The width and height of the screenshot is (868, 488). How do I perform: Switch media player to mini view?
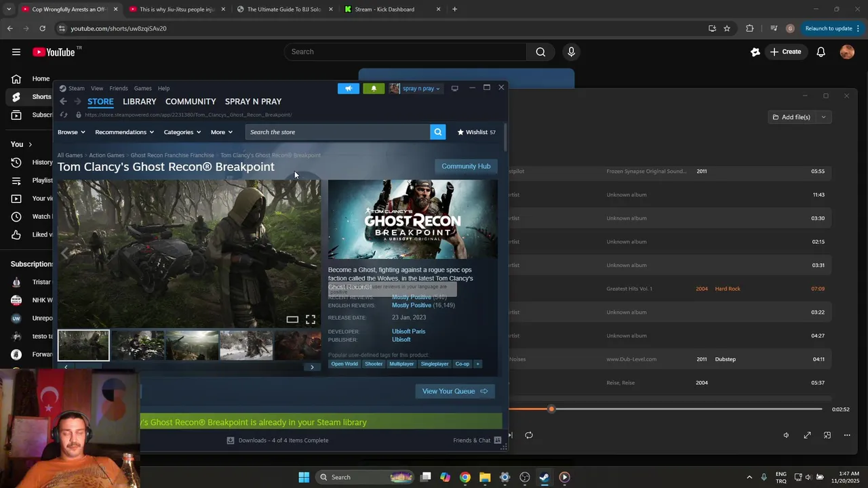pos(827,435)
